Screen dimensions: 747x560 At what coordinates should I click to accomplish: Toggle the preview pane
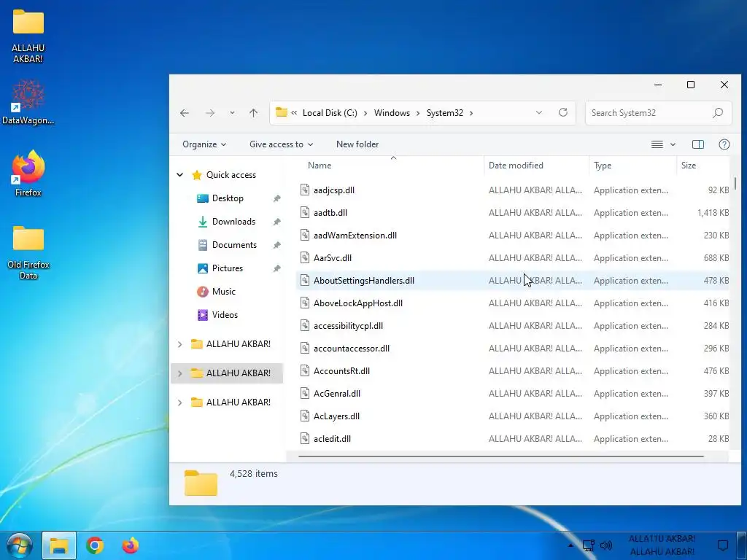(x=698, y=144)
